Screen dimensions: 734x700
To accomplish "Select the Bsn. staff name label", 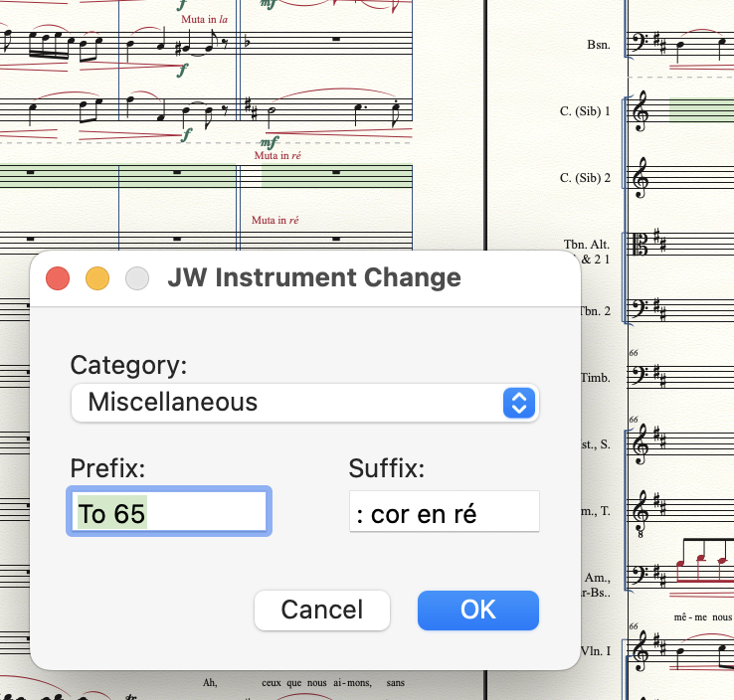I will pos(599,45).
